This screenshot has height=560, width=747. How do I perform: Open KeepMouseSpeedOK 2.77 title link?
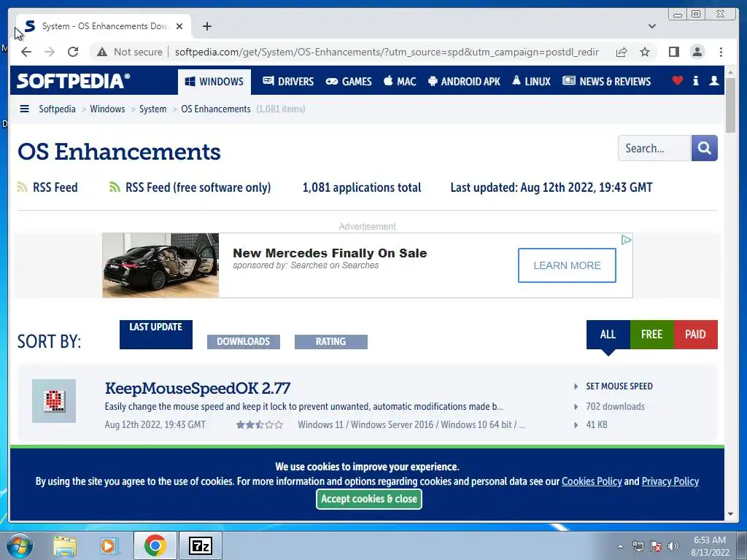tap(197, 388)
